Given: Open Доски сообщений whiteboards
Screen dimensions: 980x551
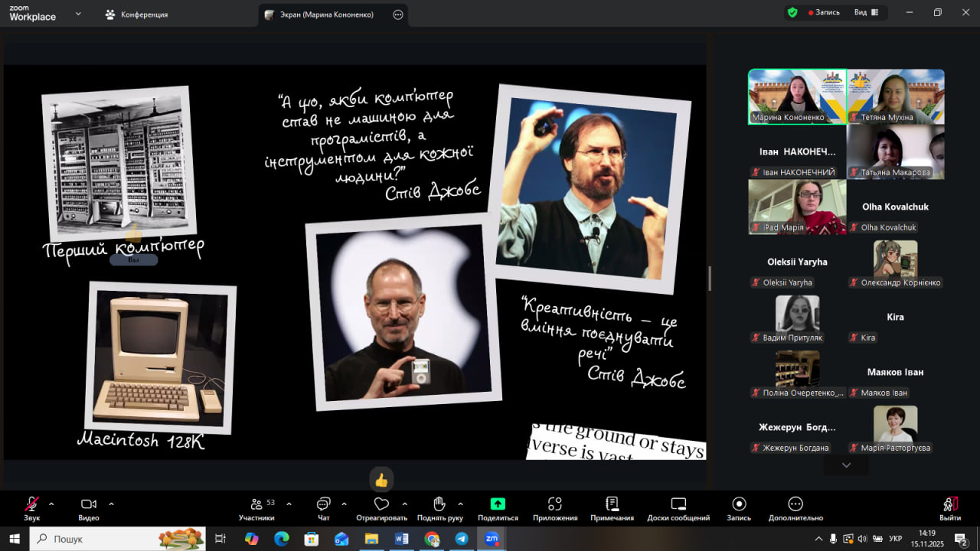Looking at the screenshot, I should [x=678, y=504].
